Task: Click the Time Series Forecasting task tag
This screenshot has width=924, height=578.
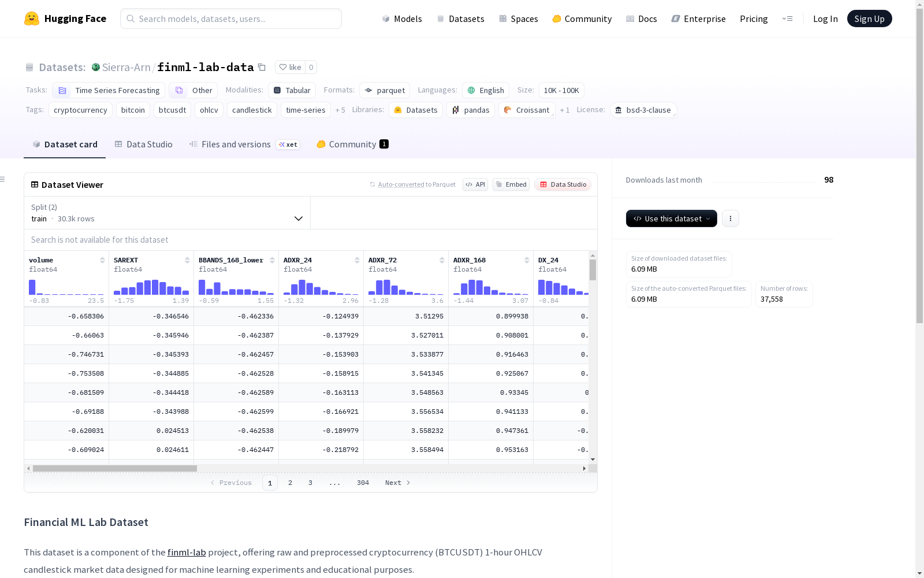Action: coord(109,90)
